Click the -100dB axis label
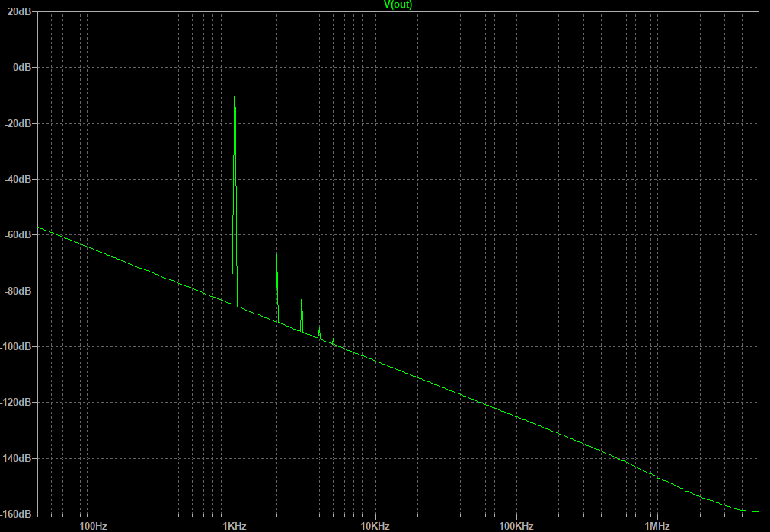Viewport: 770px width, 532px height. point(16,346)
